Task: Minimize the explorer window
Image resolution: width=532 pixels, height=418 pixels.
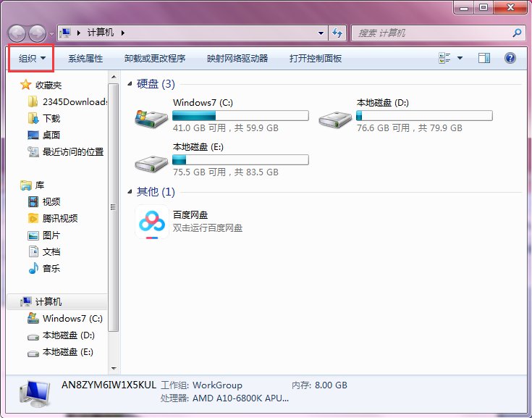Action: (x=463, y=7)
